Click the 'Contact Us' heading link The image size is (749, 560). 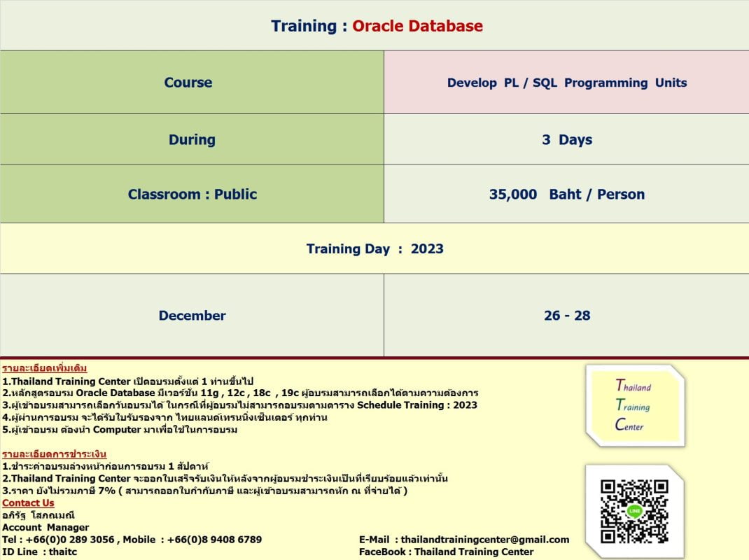tap(28, 503)
